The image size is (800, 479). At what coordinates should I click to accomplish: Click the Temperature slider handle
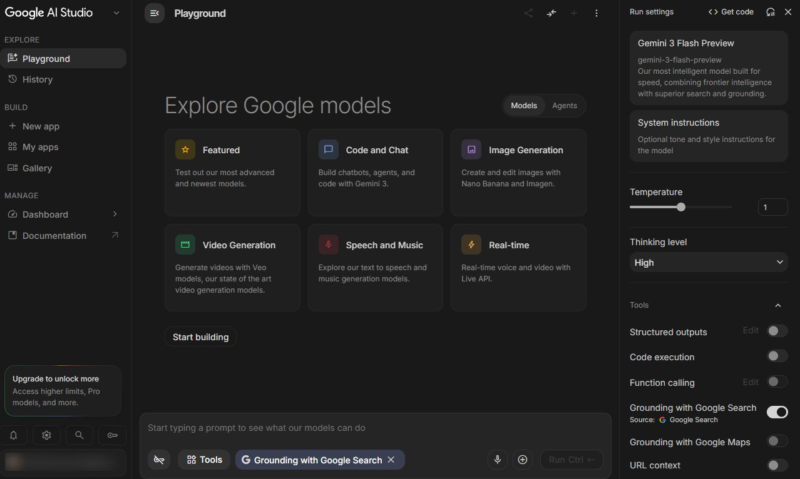tap(681, 207)
